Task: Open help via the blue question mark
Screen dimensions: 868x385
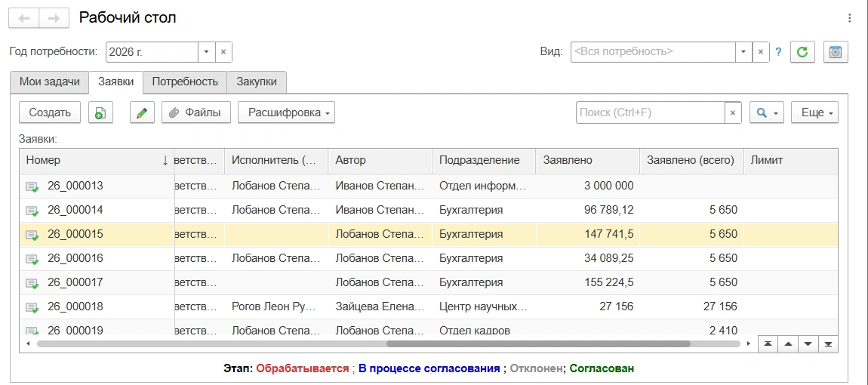Action: [778, 52]
